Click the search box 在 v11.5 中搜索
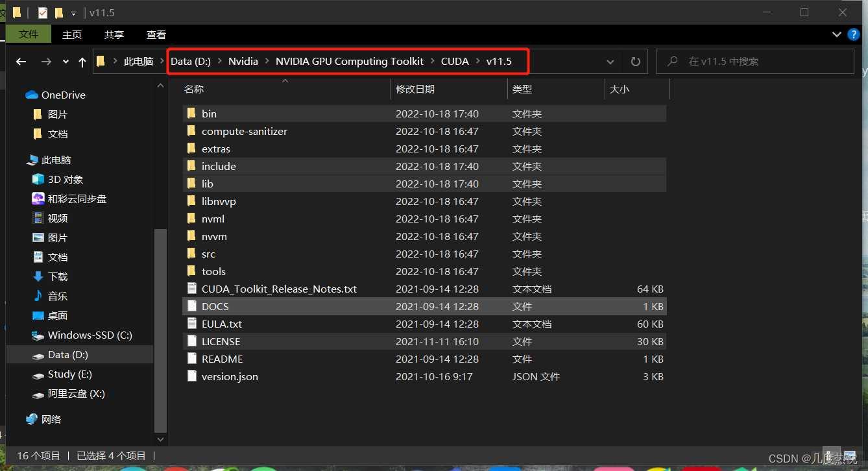 [755, 61]
